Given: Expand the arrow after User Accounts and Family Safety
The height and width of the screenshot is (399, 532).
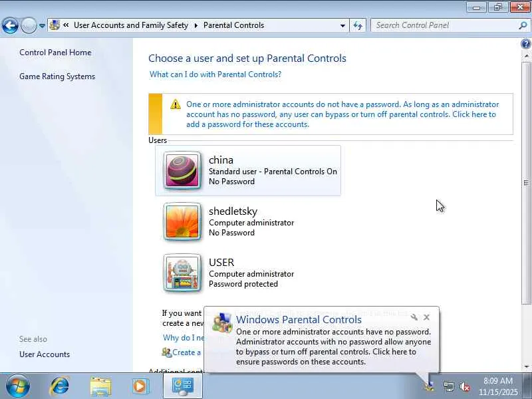Looking at the screenshot, I should (196, 25).
